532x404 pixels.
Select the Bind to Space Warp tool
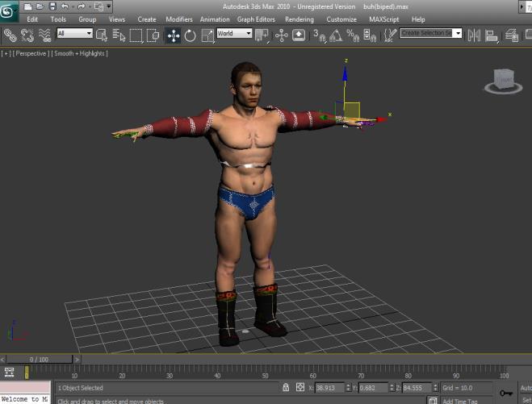(x=44, y=35)
